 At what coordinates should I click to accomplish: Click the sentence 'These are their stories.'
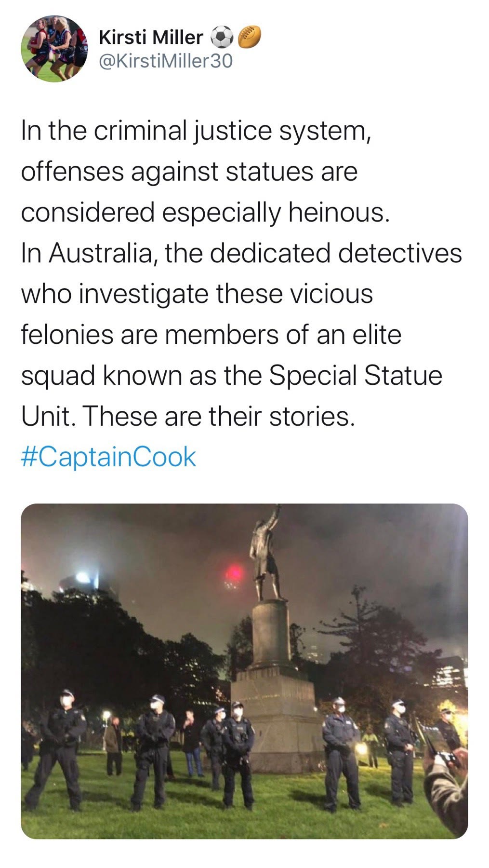tap(219, 416)
